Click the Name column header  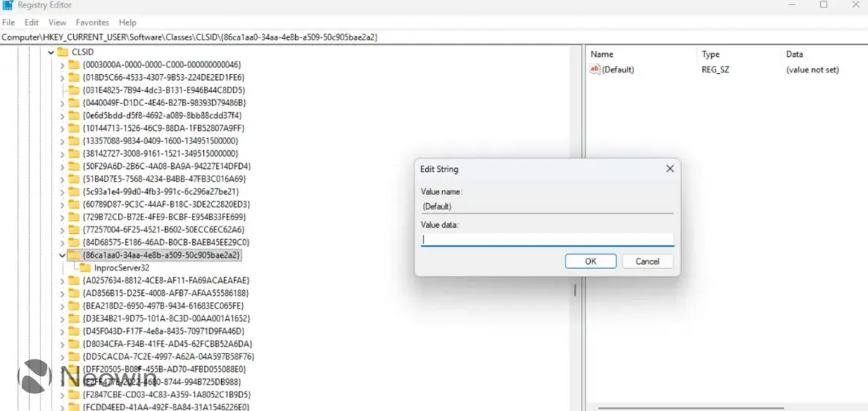coord(602,55)
